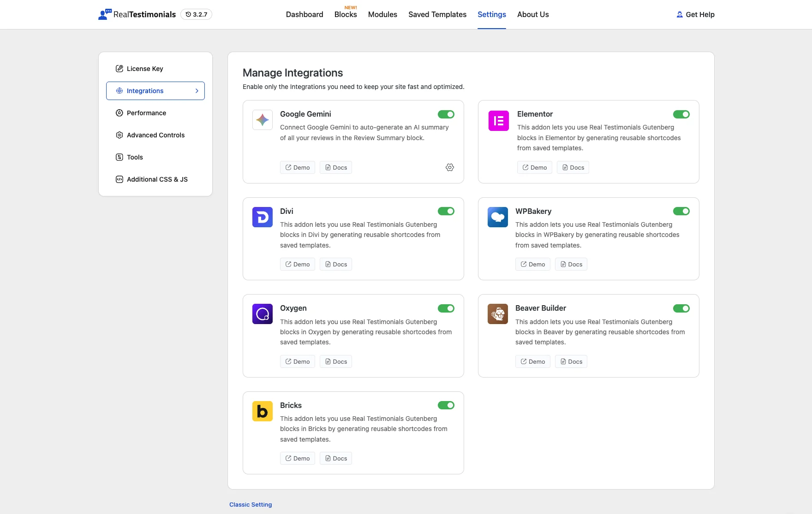812x514 pixels.
Task: Open License Key settings section
Action: [155, 69]
